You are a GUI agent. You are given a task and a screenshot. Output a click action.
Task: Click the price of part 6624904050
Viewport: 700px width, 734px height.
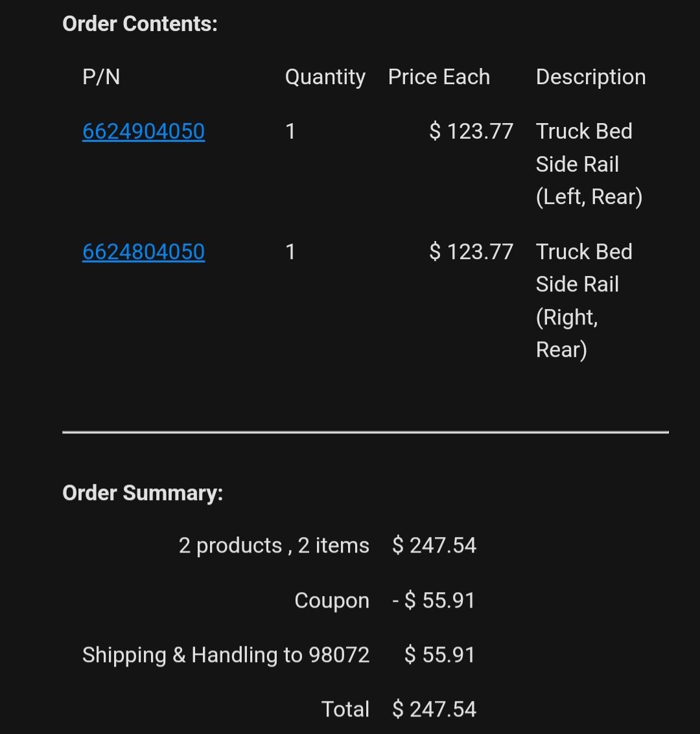(471, 131)
